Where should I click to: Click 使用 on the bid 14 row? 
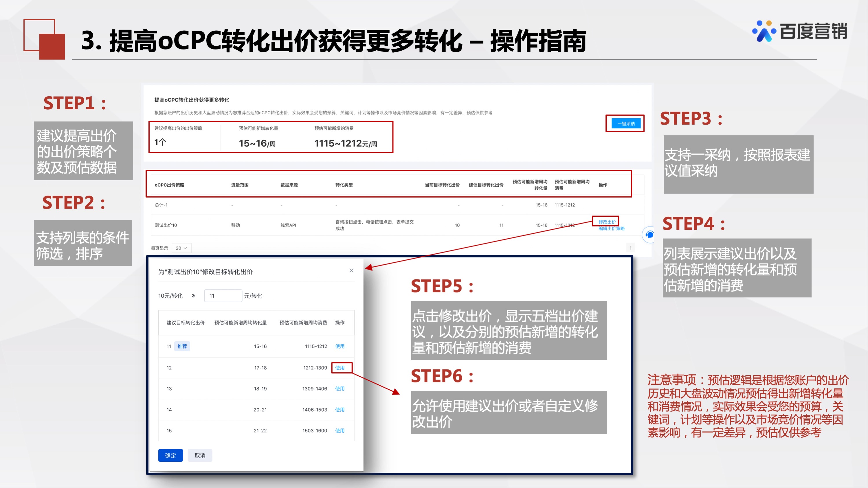click(x=341, y=410)
